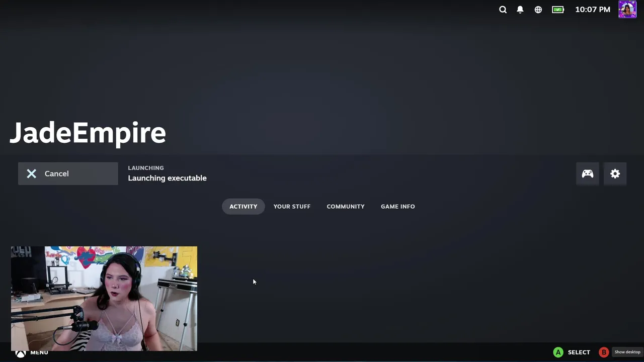644x362 pixels.
Task: Open the notifications bell
Action: coord(520,10)
